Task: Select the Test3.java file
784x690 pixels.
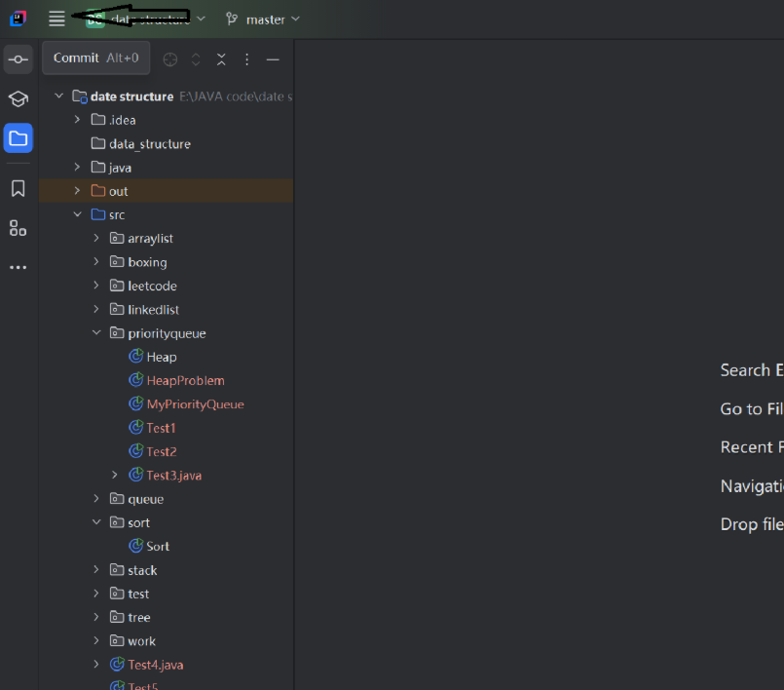Action: pyautogui.click(x=166, y=475)
